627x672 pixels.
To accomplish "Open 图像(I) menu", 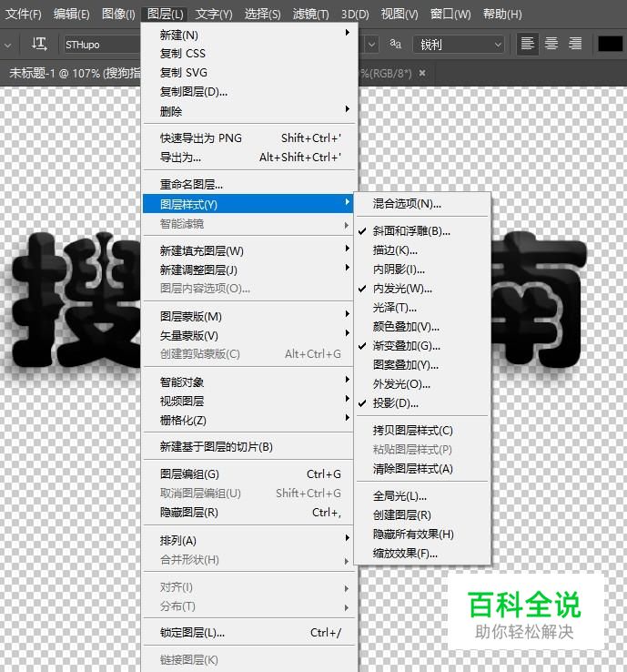I will [x=118, y=15].
